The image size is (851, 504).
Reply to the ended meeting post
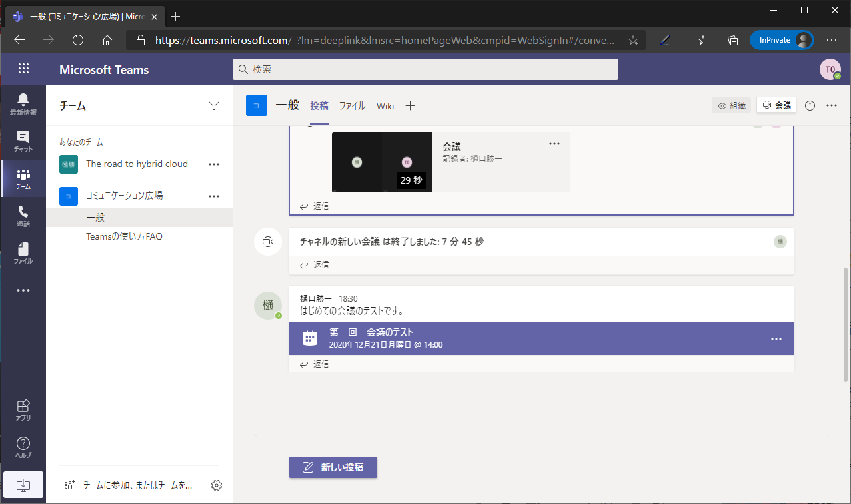[x=315, y=265]
